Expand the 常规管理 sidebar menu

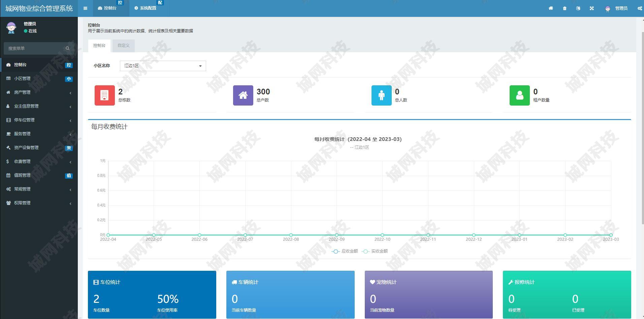click(39, 189)
